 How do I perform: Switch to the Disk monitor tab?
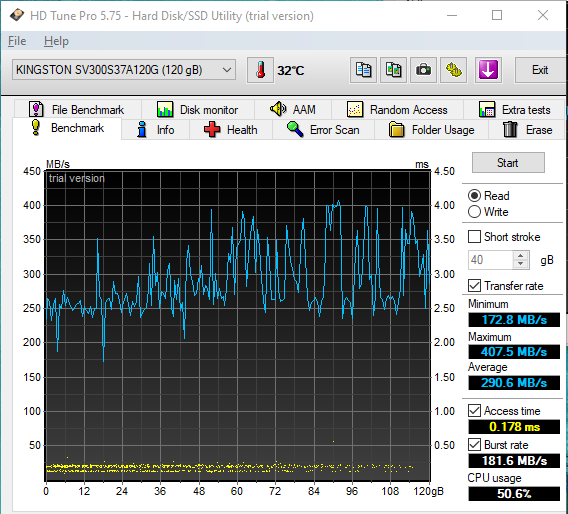198,109
